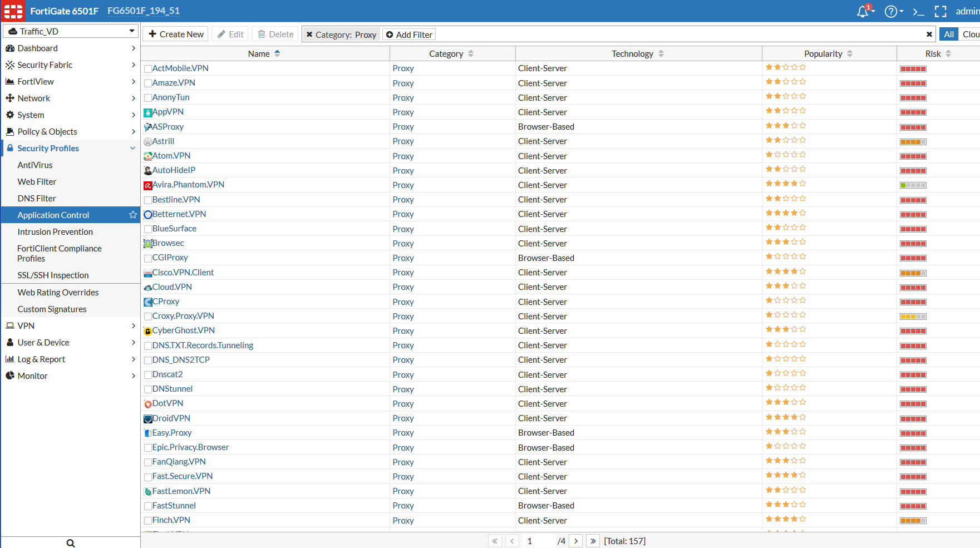Expand the Log & Report chevron

[x=134, y=359]
